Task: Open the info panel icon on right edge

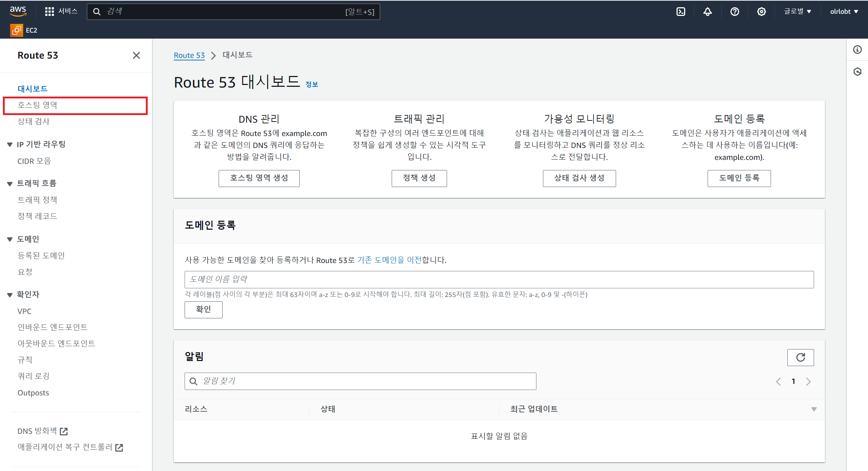Action: (857, 50)
